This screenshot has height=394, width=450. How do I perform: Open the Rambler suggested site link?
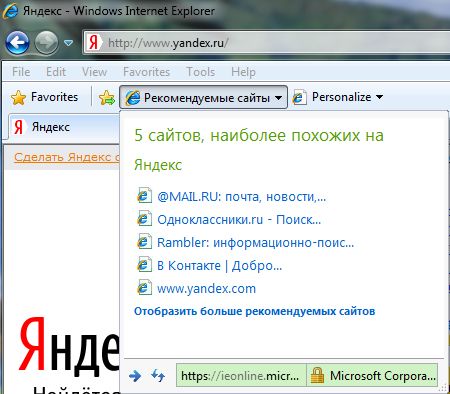(x=256, y=242)
